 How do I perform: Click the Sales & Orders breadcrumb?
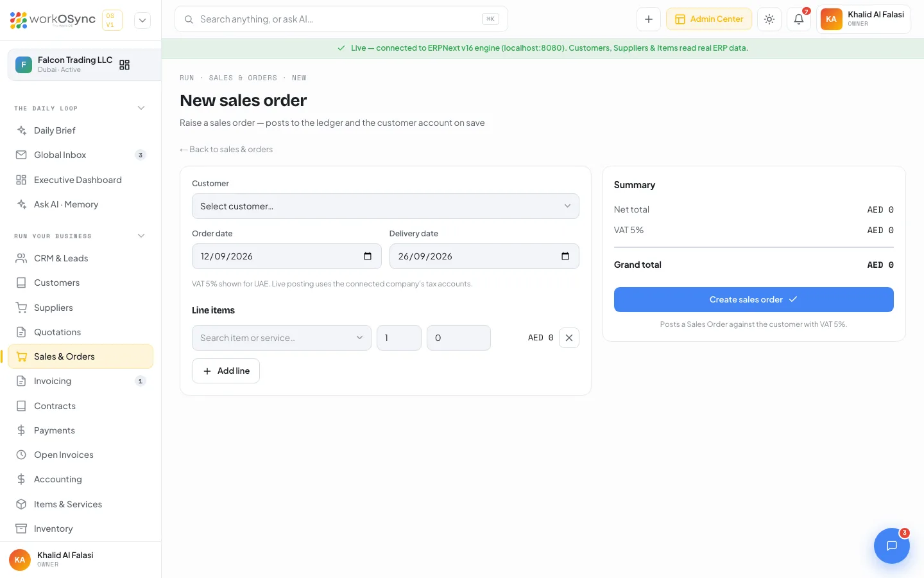pyautogui.click(x=243, y=78)
